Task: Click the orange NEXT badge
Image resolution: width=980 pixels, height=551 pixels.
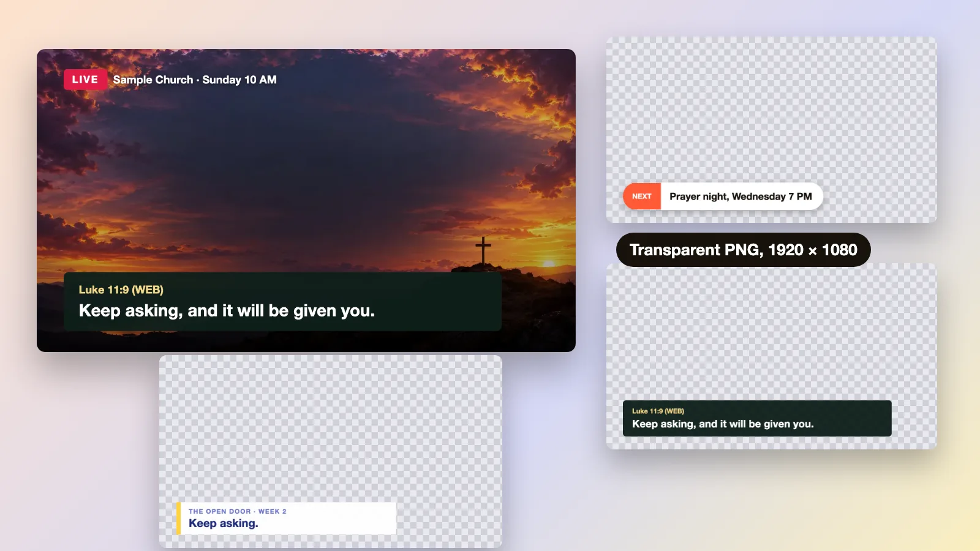Action: pyautogui.click(x=642, y=197)
